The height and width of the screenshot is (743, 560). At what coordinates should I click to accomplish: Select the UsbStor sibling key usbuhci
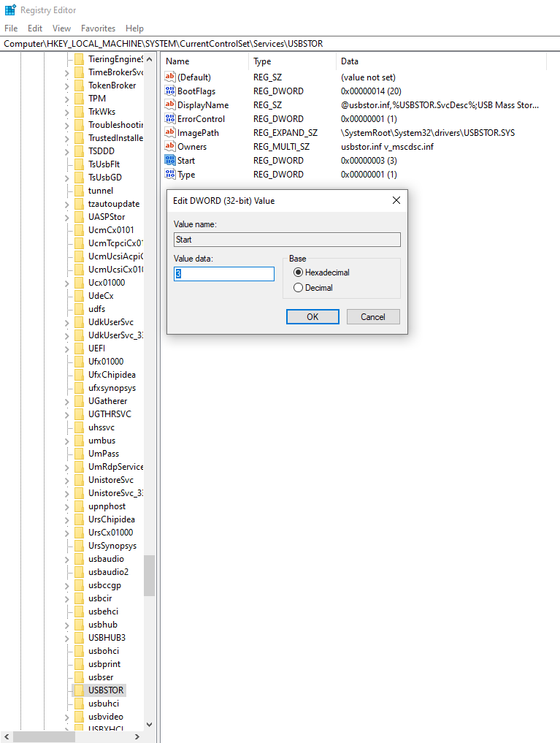pos(104,704)
